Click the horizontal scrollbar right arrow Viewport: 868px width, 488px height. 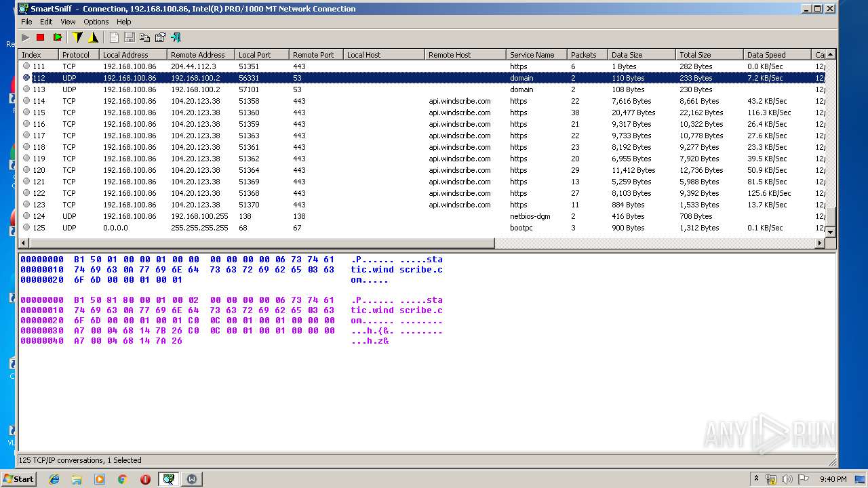(x=819, y=243)
